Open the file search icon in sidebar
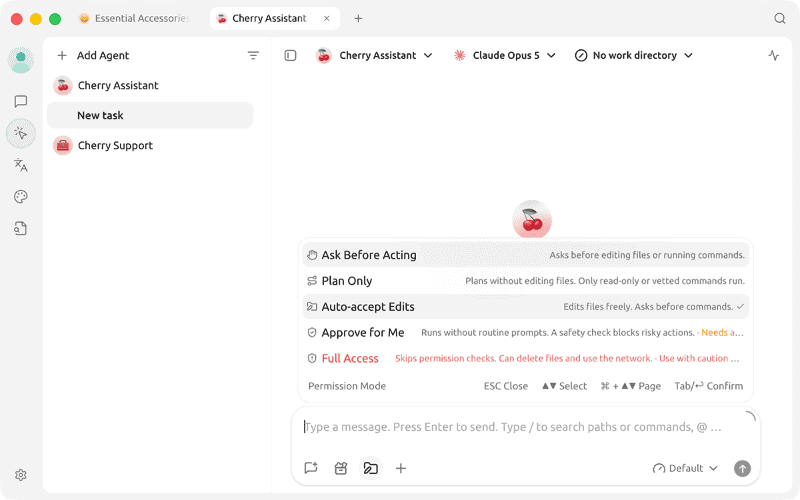The width and height of the screenshot is (800, 500). [x=21, y=229]
